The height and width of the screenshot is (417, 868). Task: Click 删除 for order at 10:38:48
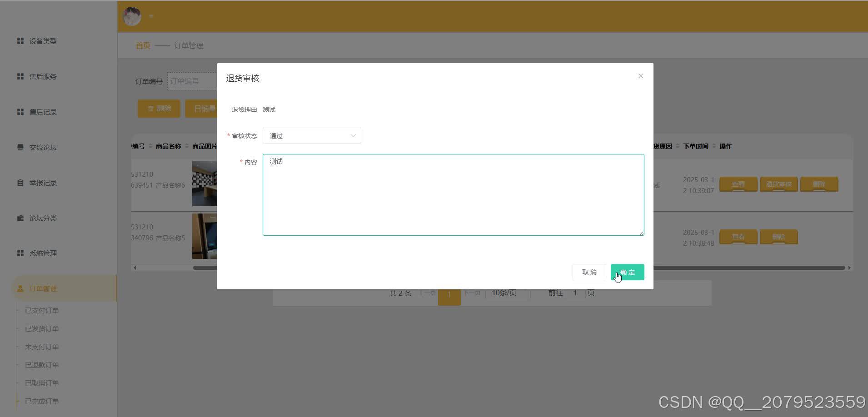point(778,237)
